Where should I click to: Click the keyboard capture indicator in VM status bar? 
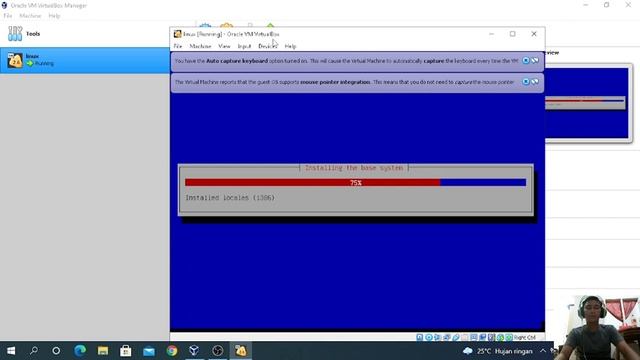(x=509, y=337)
